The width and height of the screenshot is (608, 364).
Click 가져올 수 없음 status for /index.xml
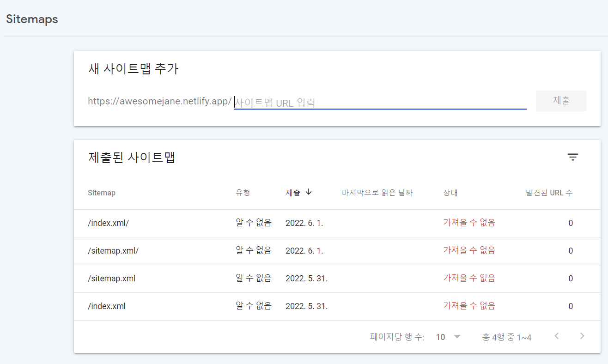pyautogui.click(x=469, y=306)
